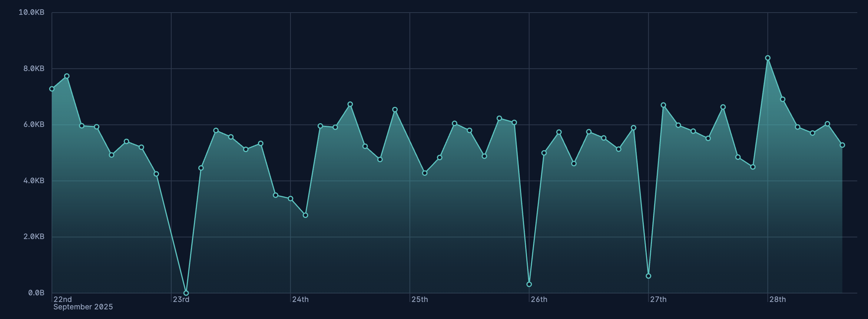
Task: Click the 26th date axis label
Action: click(x=539, y=299)
